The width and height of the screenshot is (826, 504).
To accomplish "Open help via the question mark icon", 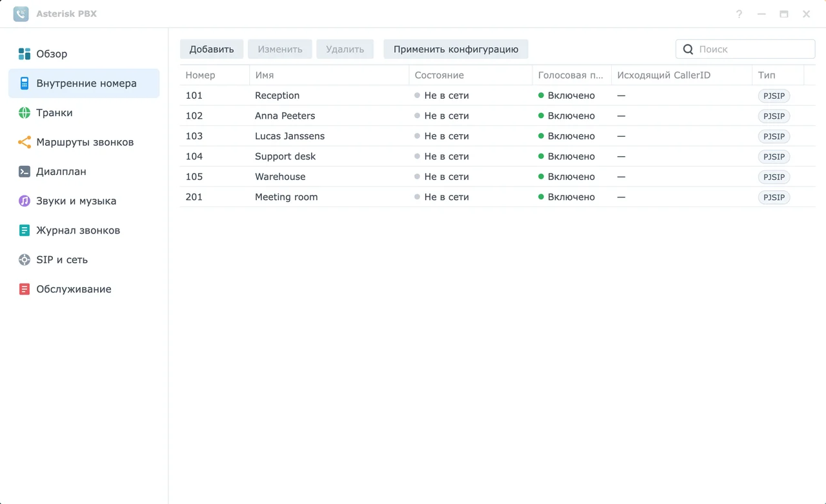I will (739, 14).
